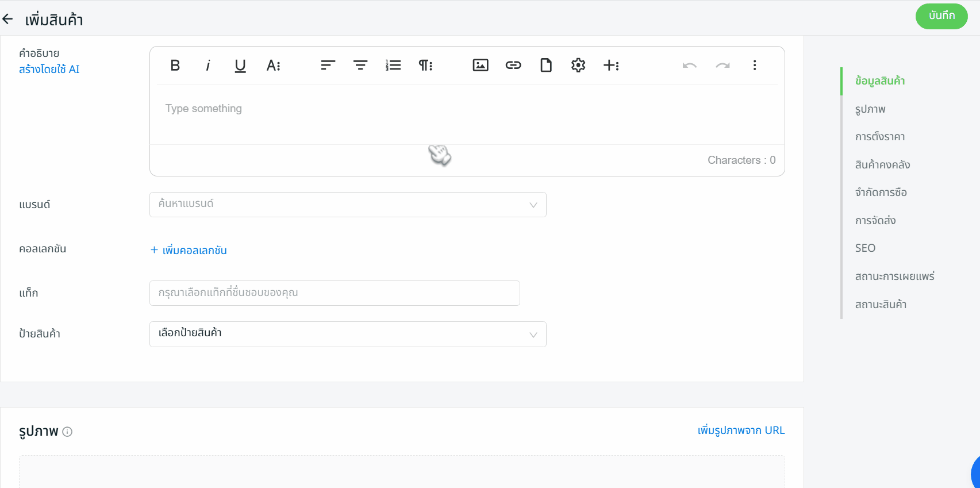The image size is (980, 488).
Task: Navigate to สินค้าคงคลัง sidebar section
Action: tap(882, 165)
